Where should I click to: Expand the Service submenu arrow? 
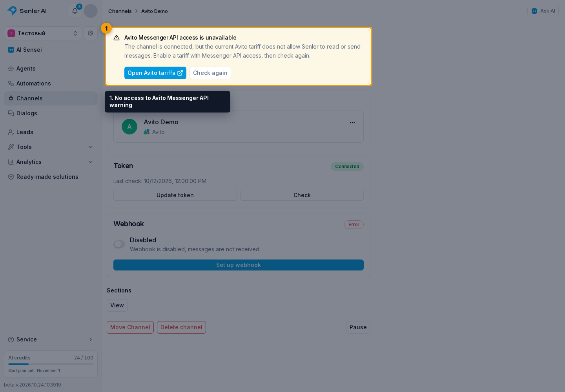click(91, 339)
